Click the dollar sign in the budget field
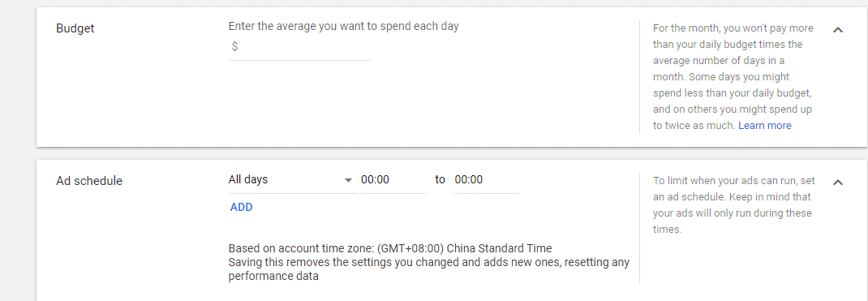 (x=234, y=46)
